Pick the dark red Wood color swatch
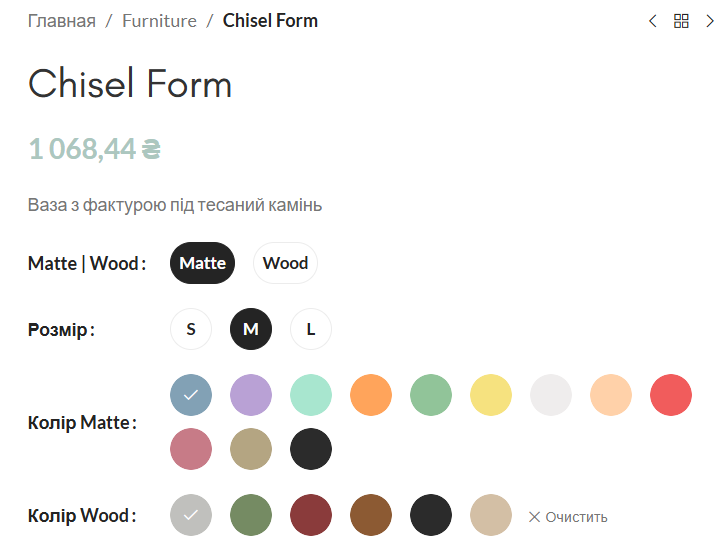723x542 pixels. tap(311, 515)
